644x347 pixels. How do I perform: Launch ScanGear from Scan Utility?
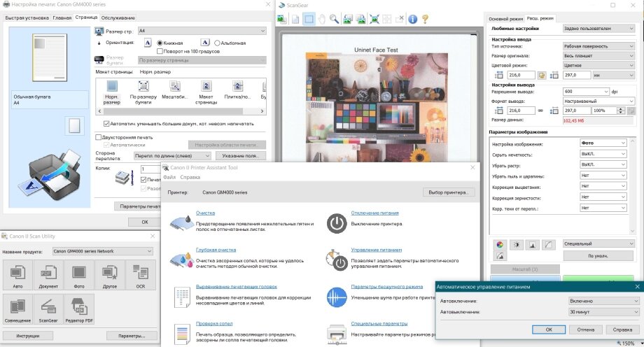pyautogui.click(x=48, y=309)
